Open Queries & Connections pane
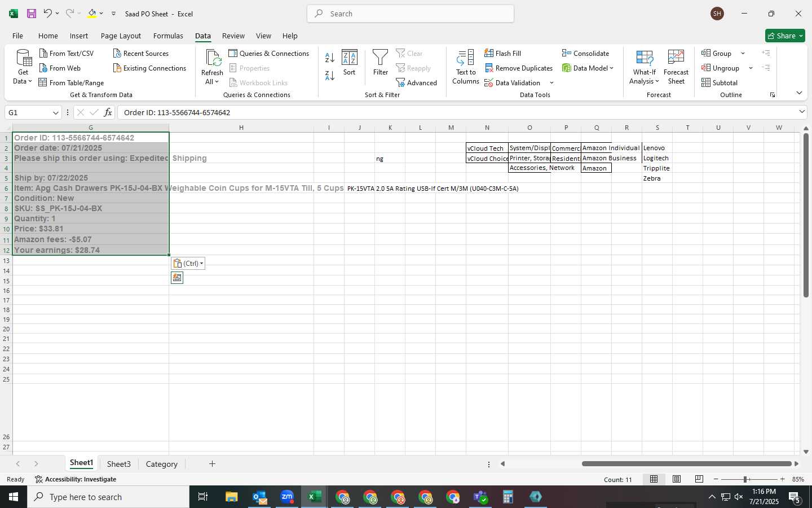Screen dimensions: 812x508 [x=269, y=53]
